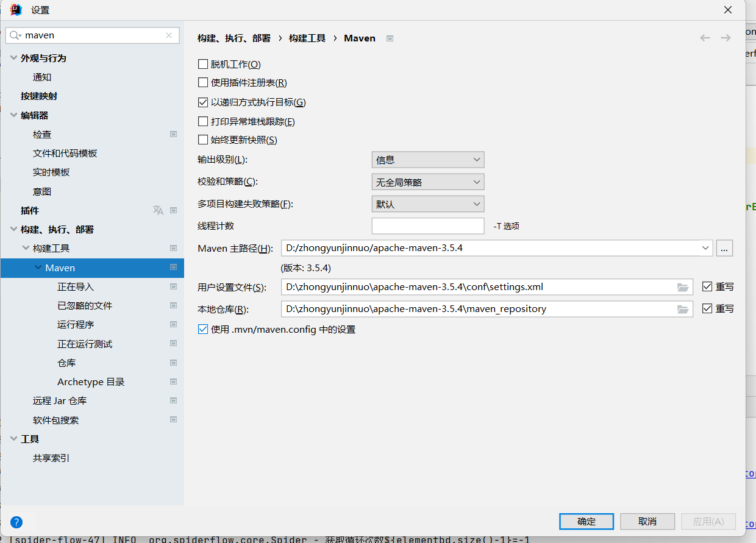Click project icon on 仓库 row
This screenshot has width=756, height=543.
pos(174,363)
